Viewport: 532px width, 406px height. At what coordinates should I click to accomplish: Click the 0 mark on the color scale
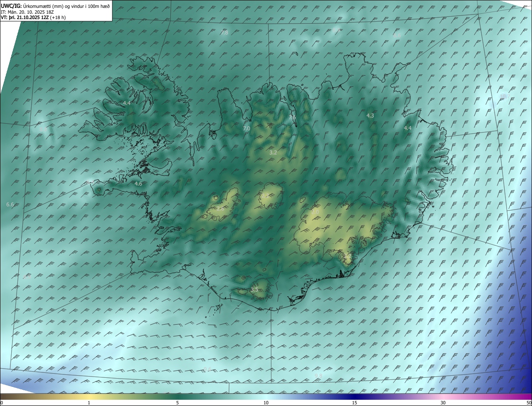pos(2,403)
